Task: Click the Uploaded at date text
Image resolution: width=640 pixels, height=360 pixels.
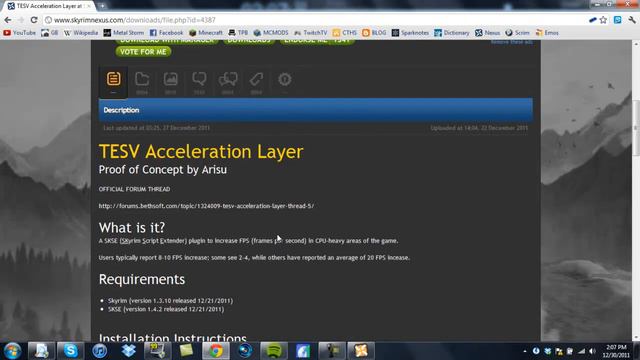Action: [x=479, y=128]
